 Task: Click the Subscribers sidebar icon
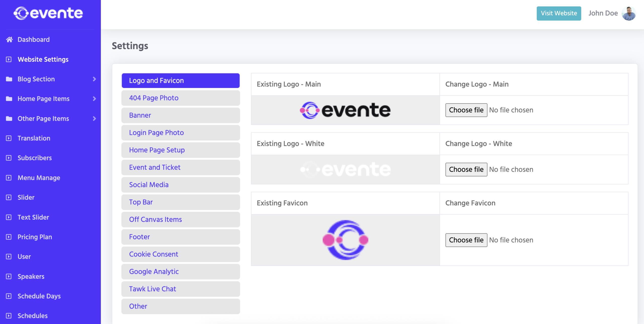9,158
